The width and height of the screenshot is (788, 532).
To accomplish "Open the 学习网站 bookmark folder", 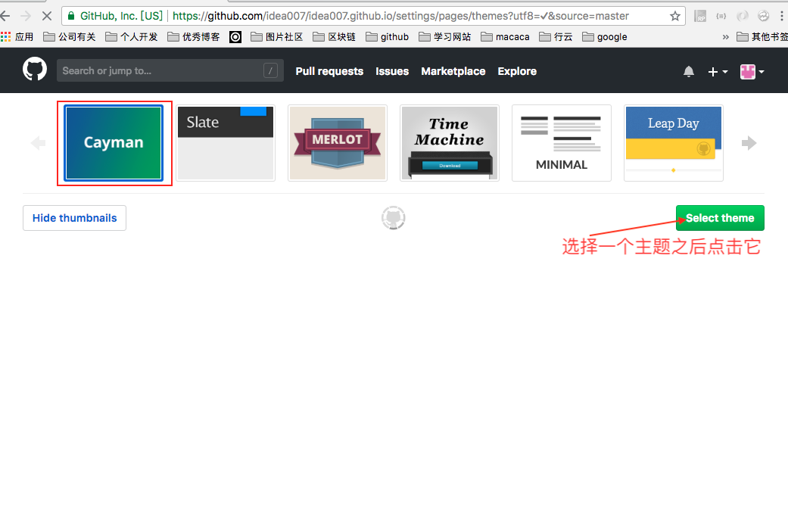I will (x=445, y=36).
